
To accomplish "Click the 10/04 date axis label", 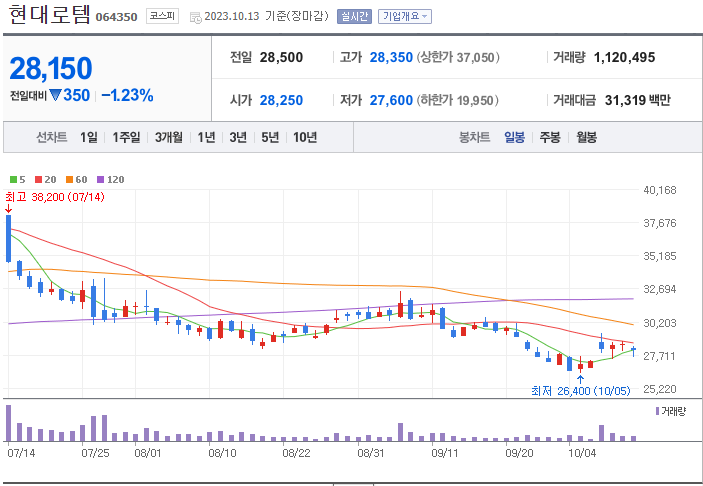I will click(x=582, y=453).
